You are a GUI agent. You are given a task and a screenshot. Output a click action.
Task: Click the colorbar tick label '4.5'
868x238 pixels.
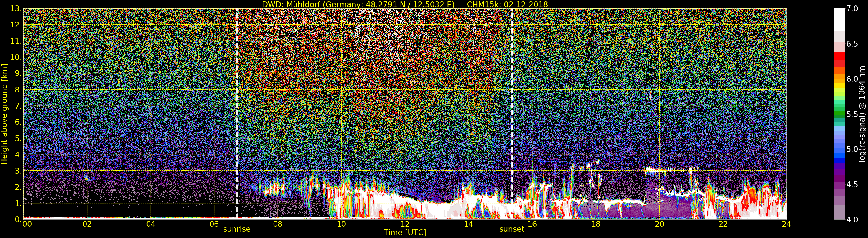tap(852, 184)
